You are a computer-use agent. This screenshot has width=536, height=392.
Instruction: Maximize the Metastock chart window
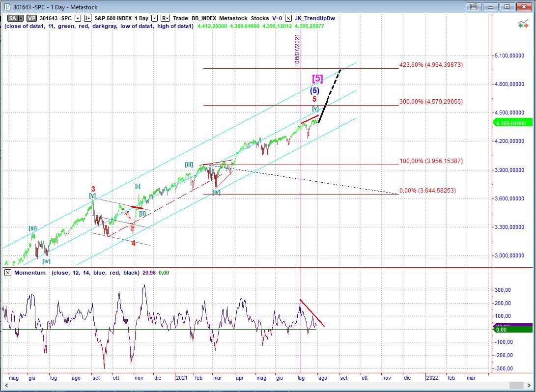[508, 6]
